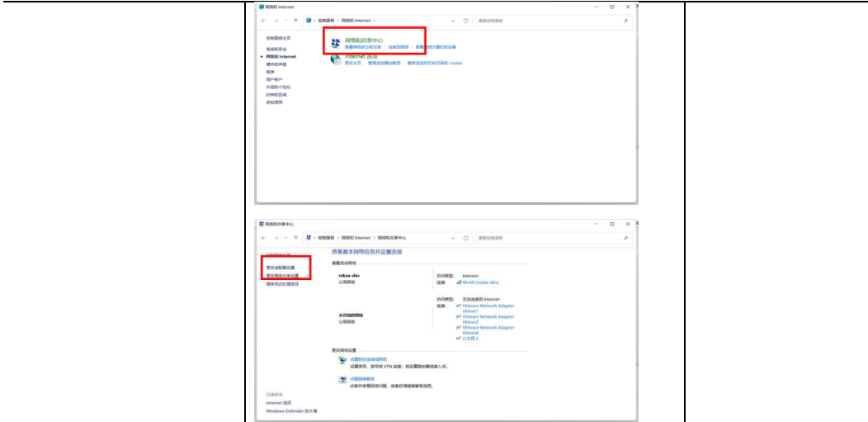Click 设置新的连接或网络 link

pos(369,359)
